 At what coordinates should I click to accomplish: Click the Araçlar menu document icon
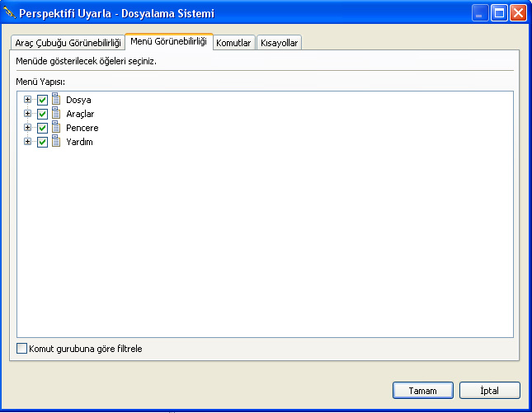point(56,114)
